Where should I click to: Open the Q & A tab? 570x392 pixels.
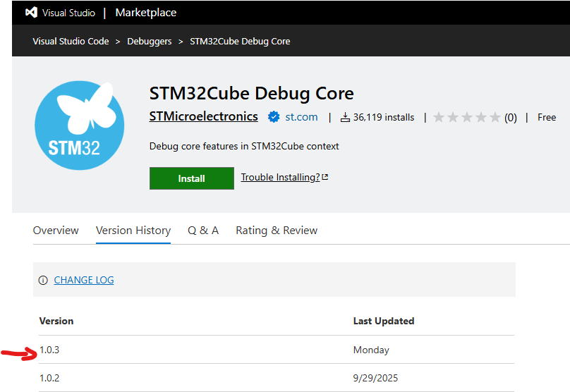203,231
